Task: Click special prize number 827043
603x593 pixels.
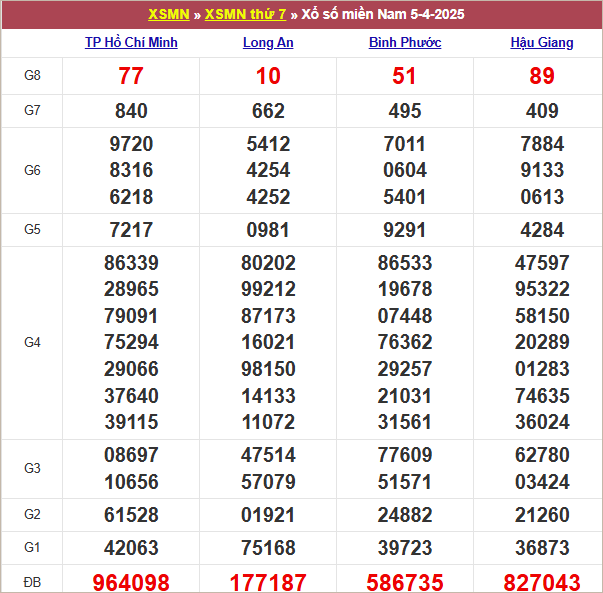Action: 542,583
